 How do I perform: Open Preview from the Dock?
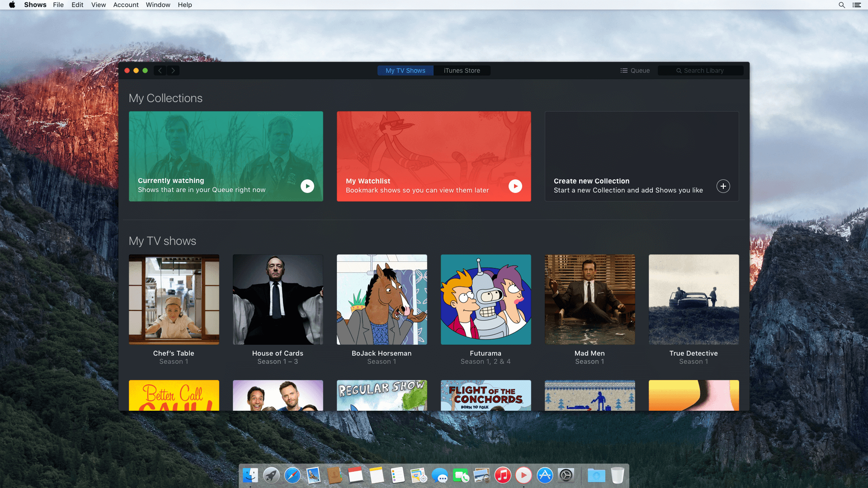point(481,475)
